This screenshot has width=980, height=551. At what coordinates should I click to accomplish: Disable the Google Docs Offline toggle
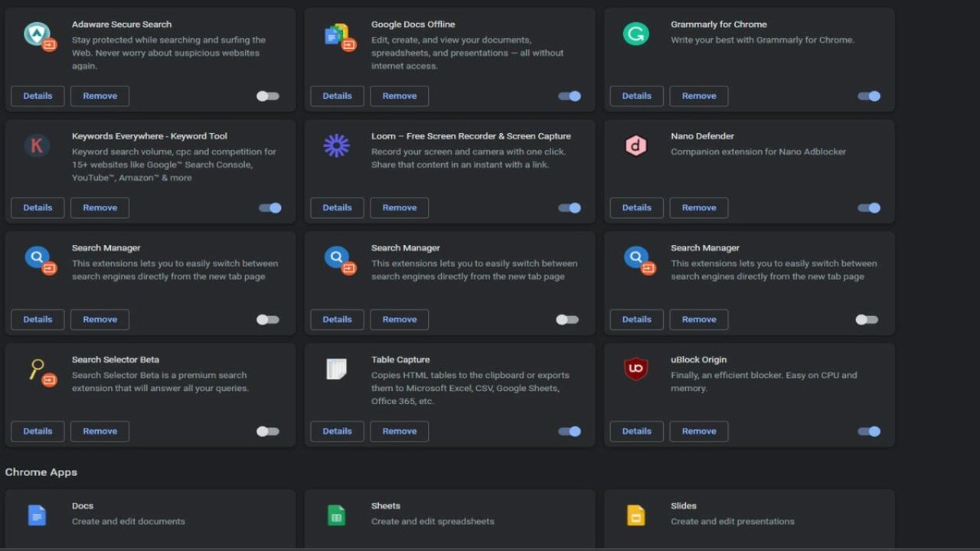(570, 96)
